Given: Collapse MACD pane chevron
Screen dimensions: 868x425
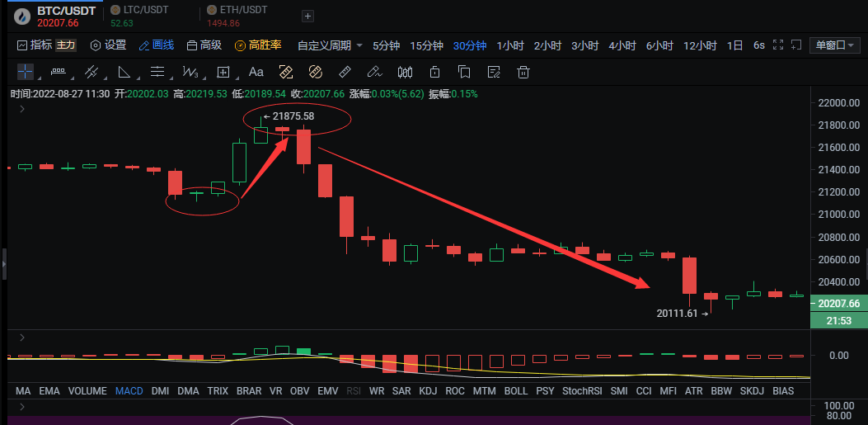Looking at the screenshot, I should click(x=22, y=337).
